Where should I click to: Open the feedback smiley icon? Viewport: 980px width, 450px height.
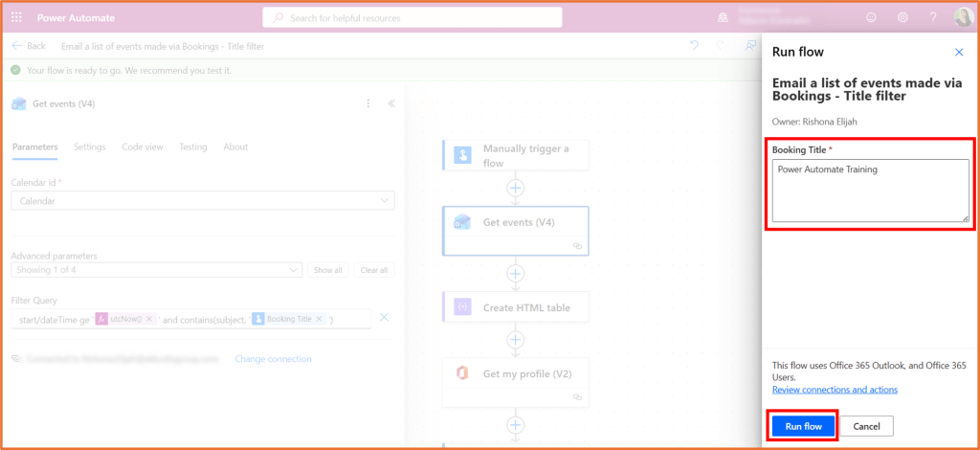tap(871, 17)
